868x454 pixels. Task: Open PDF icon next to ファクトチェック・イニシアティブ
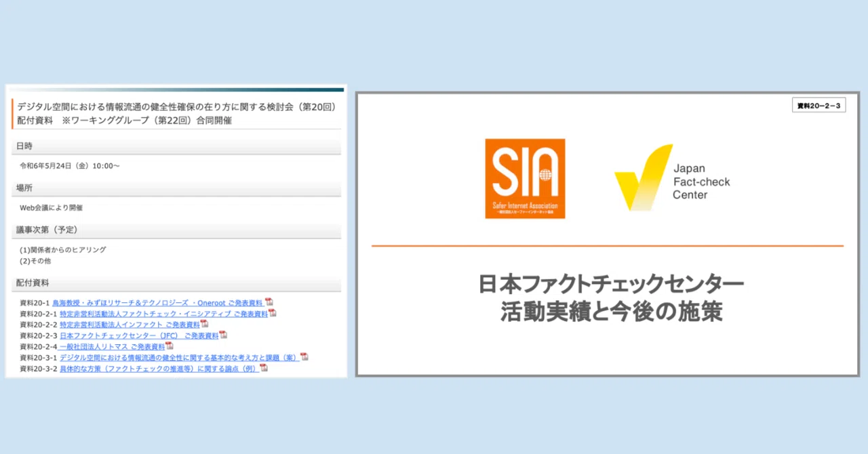272,313
